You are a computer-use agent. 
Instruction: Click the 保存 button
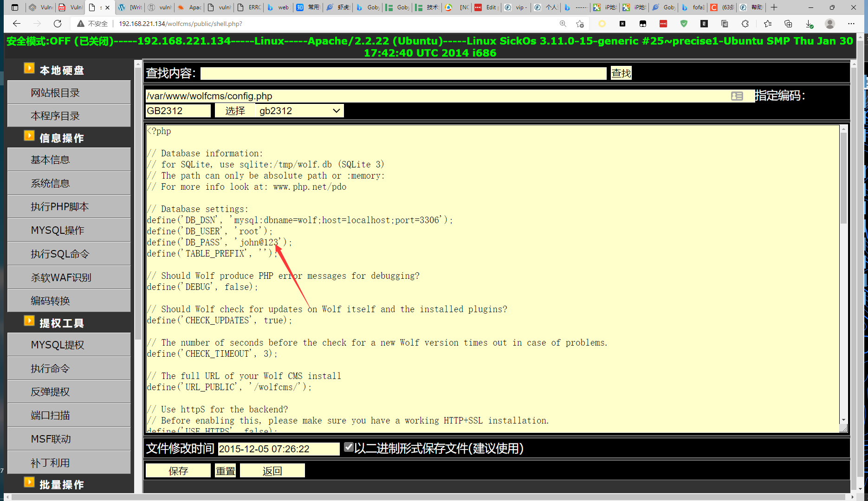[x=178, y=471]
